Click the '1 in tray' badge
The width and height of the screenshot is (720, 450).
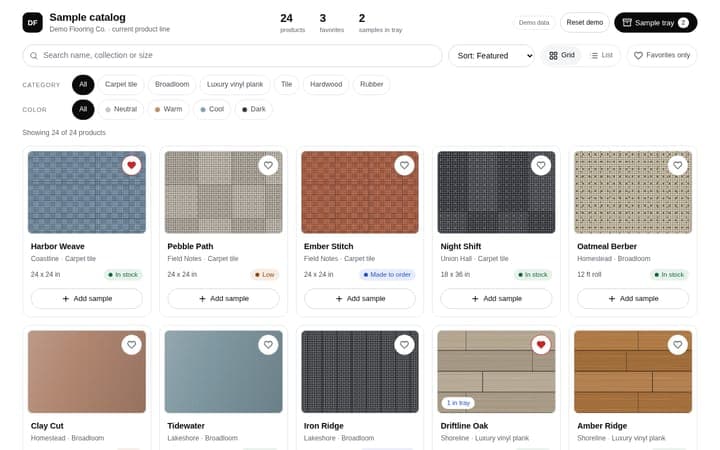(458, 403)
